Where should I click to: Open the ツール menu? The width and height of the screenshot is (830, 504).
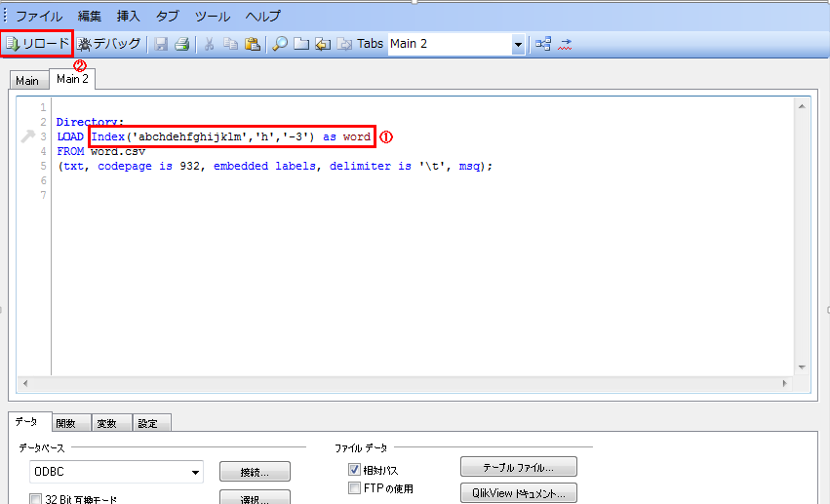213,17
